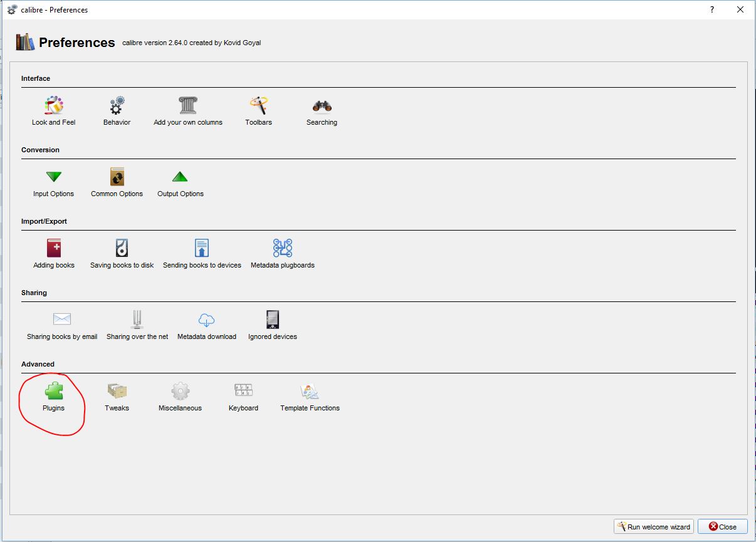Close the Preferences window with the title bar X

pyautogui.click(x=741, y=9)
